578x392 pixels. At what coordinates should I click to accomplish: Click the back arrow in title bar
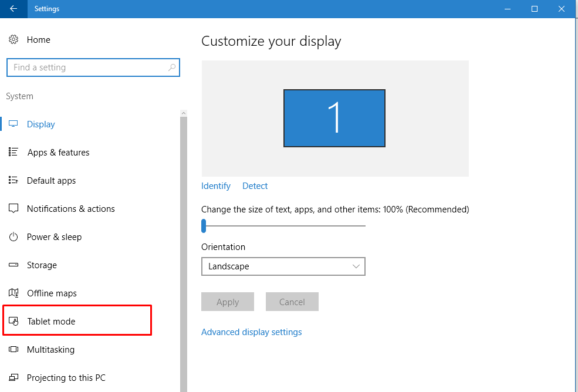coord(13,9)
